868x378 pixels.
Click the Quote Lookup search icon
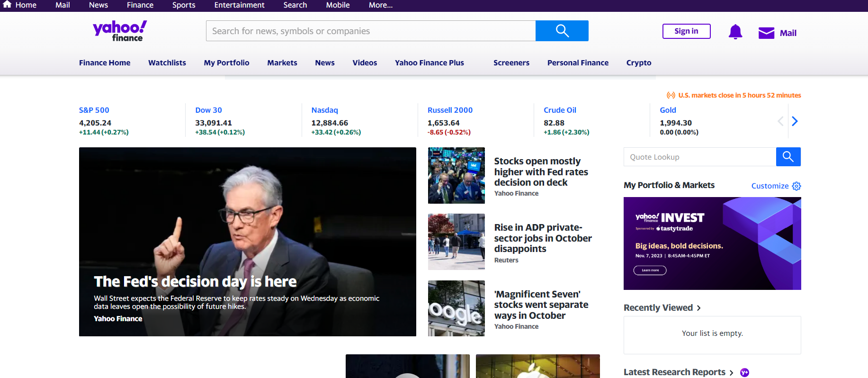[x=788, y=157]
